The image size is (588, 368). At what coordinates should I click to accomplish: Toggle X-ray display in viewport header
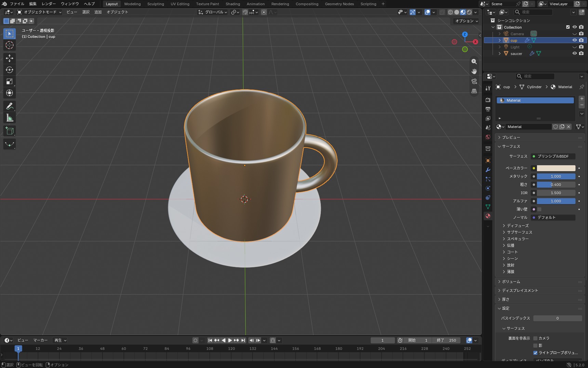coord(442,12)
